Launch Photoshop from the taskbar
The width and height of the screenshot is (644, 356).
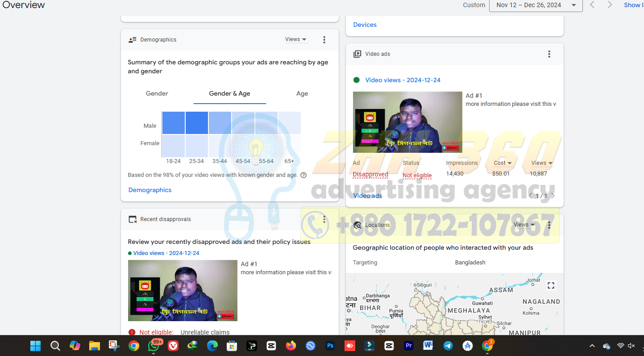coord(330,346)
